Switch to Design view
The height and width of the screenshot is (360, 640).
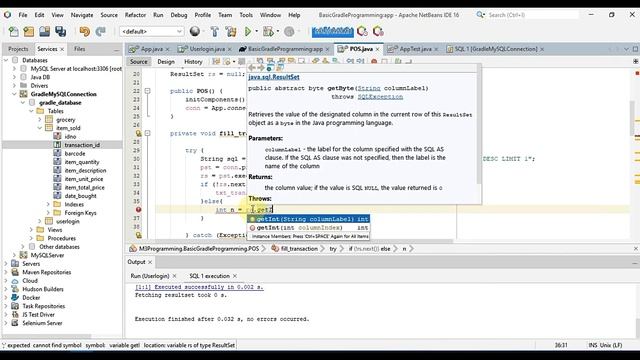coord(166,62)
